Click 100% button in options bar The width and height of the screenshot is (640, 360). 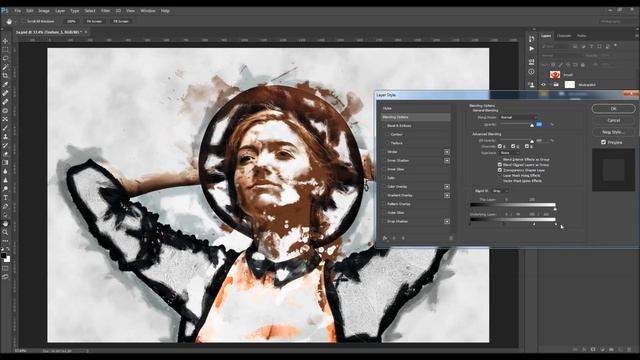point(71,21)
